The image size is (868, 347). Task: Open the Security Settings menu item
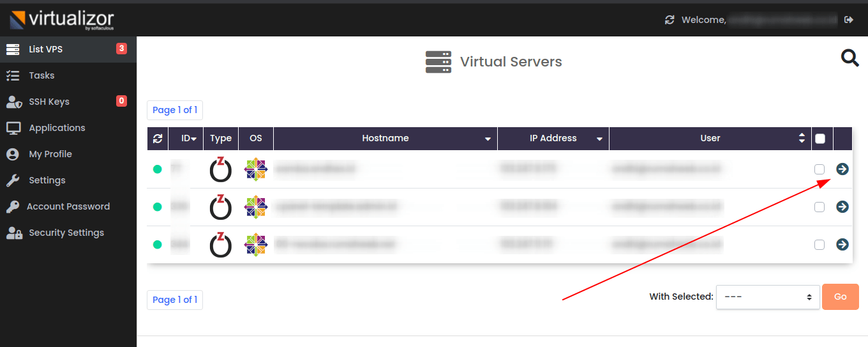click(68, 233)
